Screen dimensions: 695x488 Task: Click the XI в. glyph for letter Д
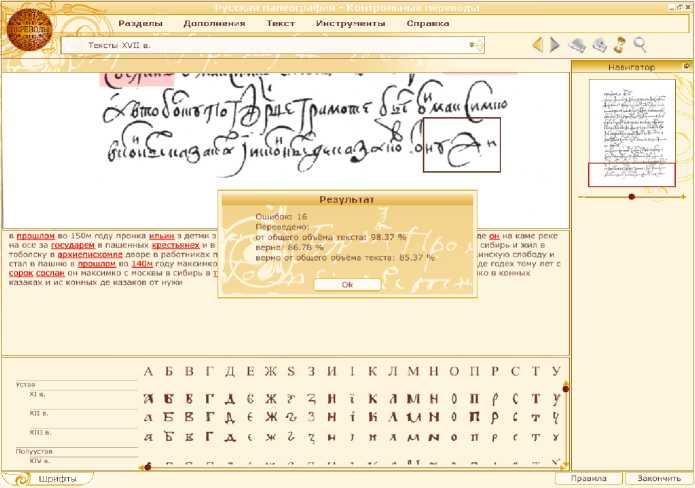click(230, 399)
